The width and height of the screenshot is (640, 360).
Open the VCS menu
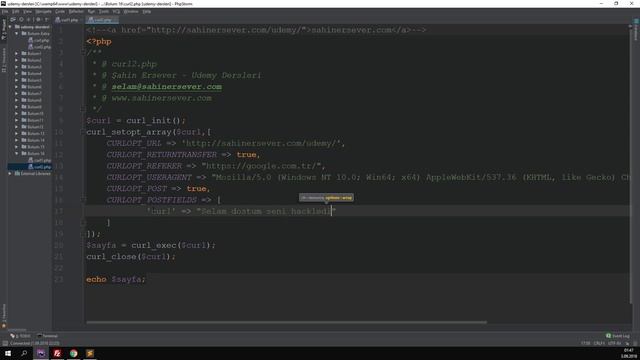tap(116, 11)
